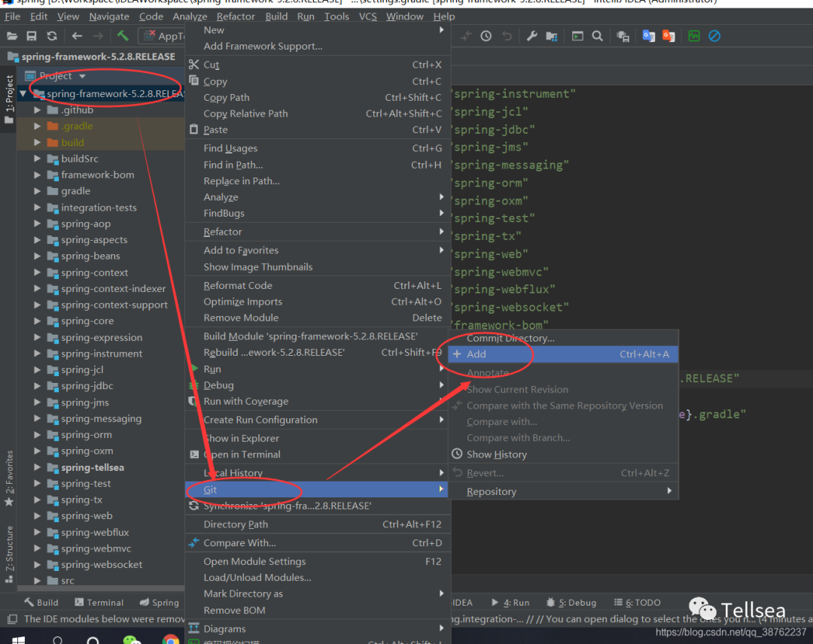The width and height of the screenshot is (813, 644).
Task: Expand the buildSrc folder arrow
Action: point(38,159)
